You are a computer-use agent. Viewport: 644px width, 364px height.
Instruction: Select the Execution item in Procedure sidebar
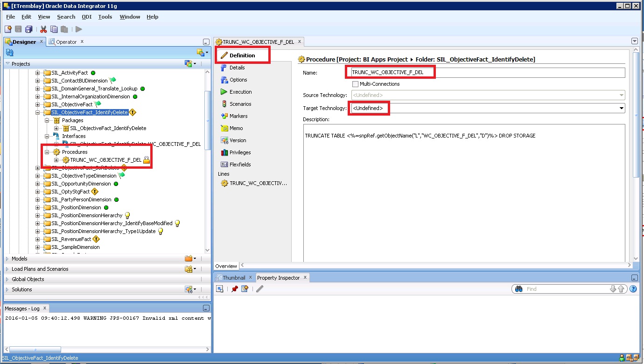click(242, 92)
